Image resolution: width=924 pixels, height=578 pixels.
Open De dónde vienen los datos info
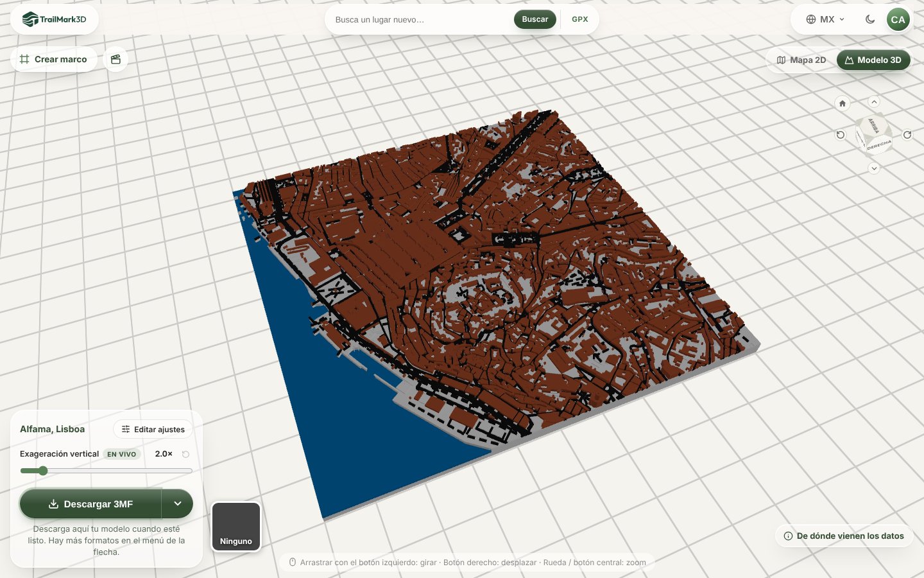tap(844, 536)
